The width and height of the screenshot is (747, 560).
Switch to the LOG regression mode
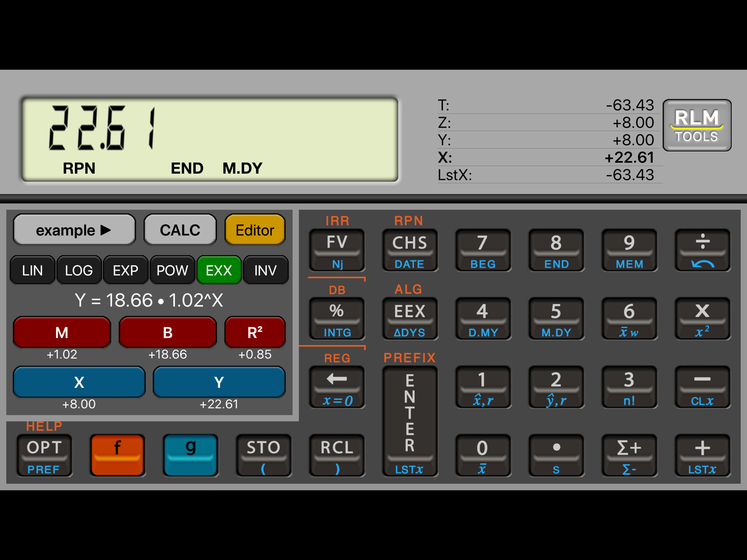[79, 270]
